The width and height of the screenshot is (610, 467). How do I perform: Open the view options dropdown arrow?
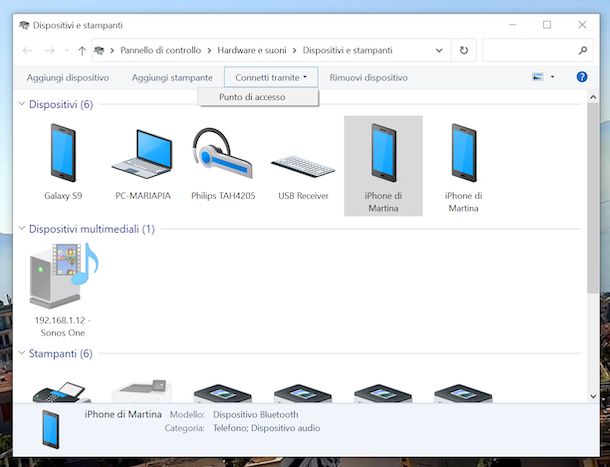coord(552,77)
